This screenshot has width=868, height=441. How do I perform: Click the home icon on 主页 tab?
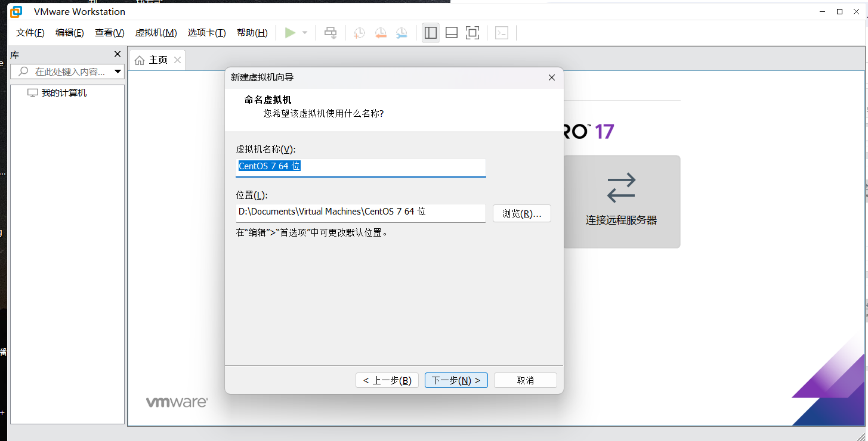[x=140, y=60]
